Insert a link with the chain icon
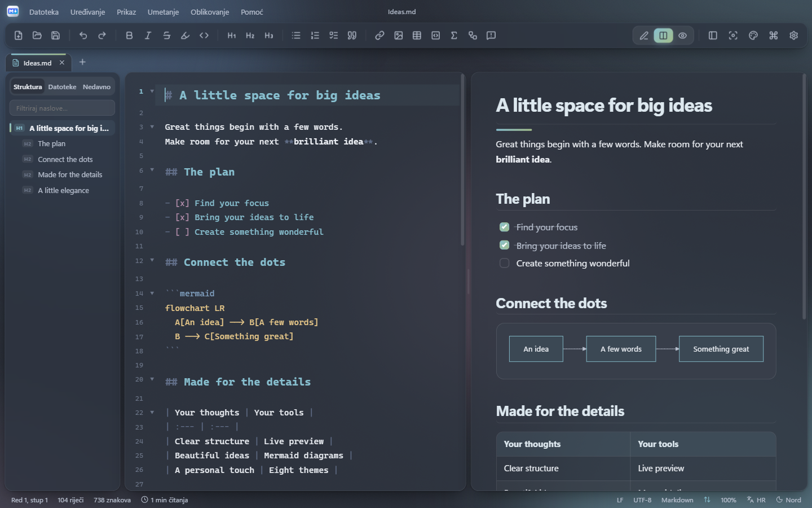The height and width of the screenshot is (508, 812). coord(379,36)
